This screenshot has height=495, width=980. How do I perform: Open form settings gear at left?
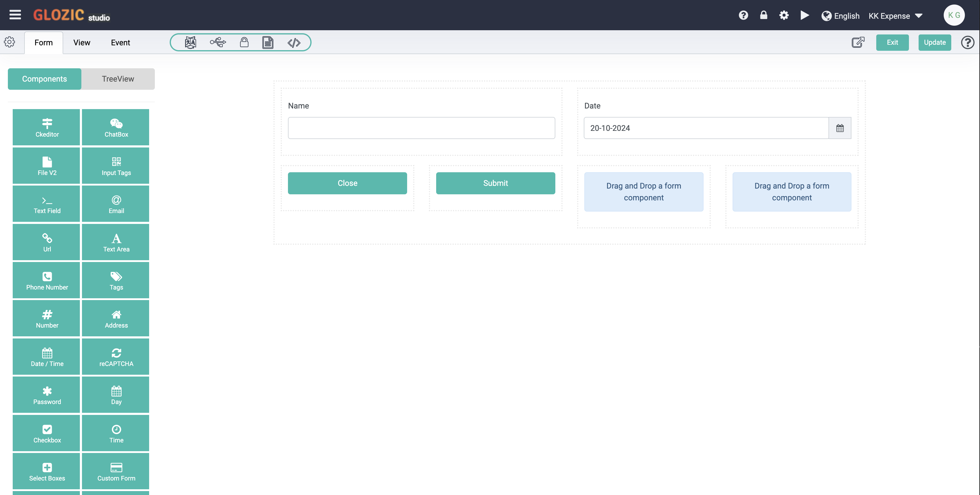[x=9, y=42]
